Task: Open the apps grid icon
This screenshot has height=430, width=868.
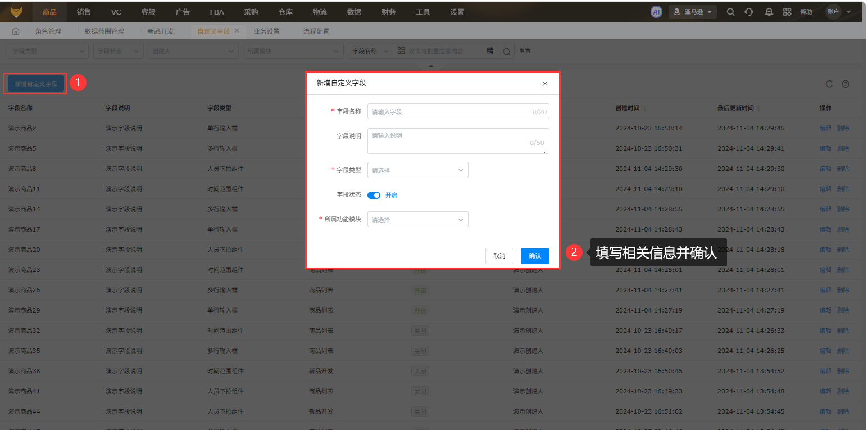Action: tap(787, 12)
